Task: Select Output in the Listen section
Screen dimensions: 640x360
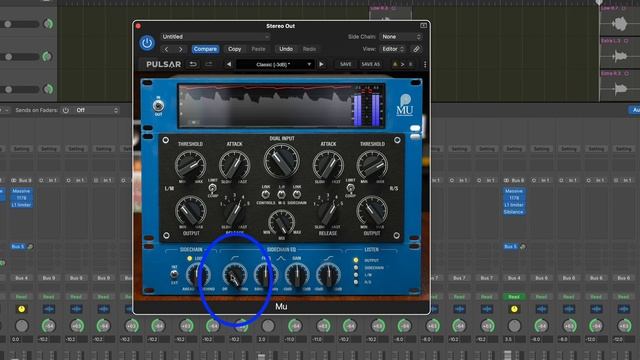Action: pos(356,260)
